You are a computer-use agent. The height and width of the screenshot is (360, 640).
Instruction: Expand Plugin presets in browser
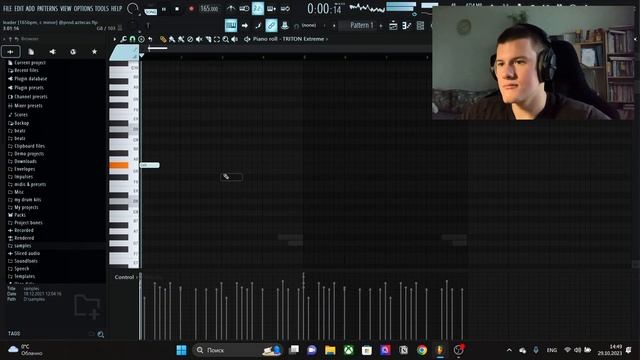pos(26,88)
